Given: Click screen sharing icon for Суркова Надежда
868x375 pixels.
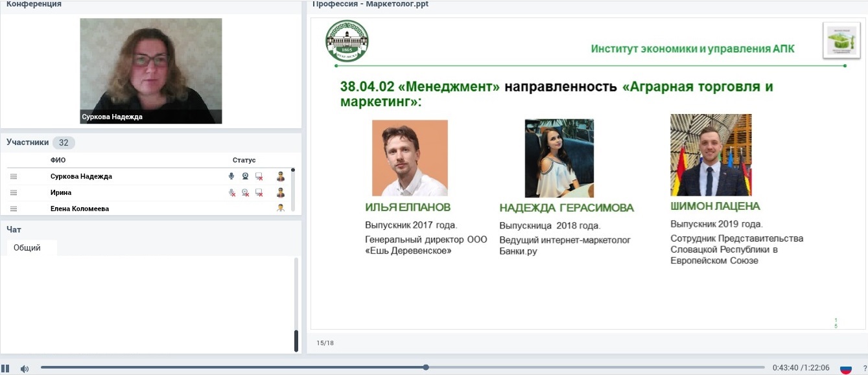Looking at the screenshot, I should click(x=259, y=176).
